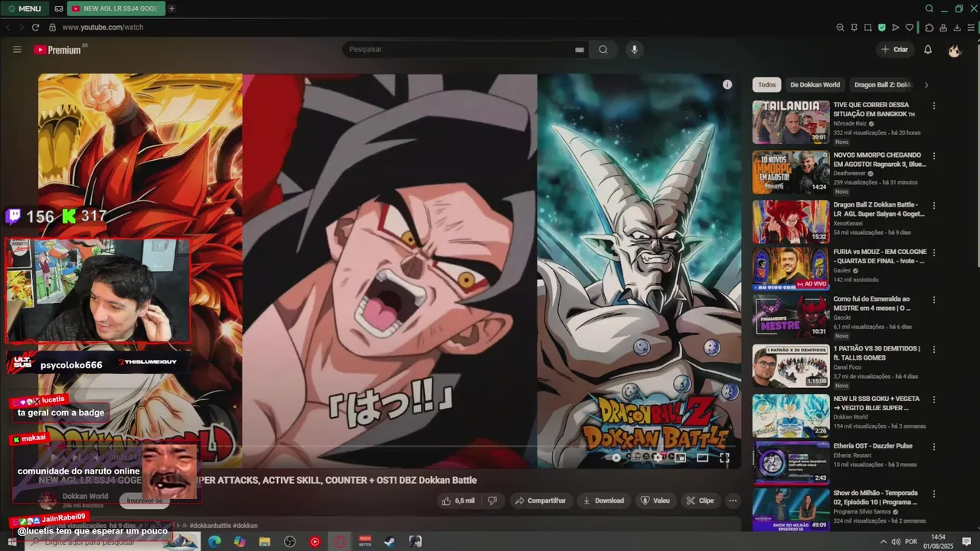Open options for Etheria OST video
The width and height of the screenshot is (980, 551).
click(x=934, y=445)
